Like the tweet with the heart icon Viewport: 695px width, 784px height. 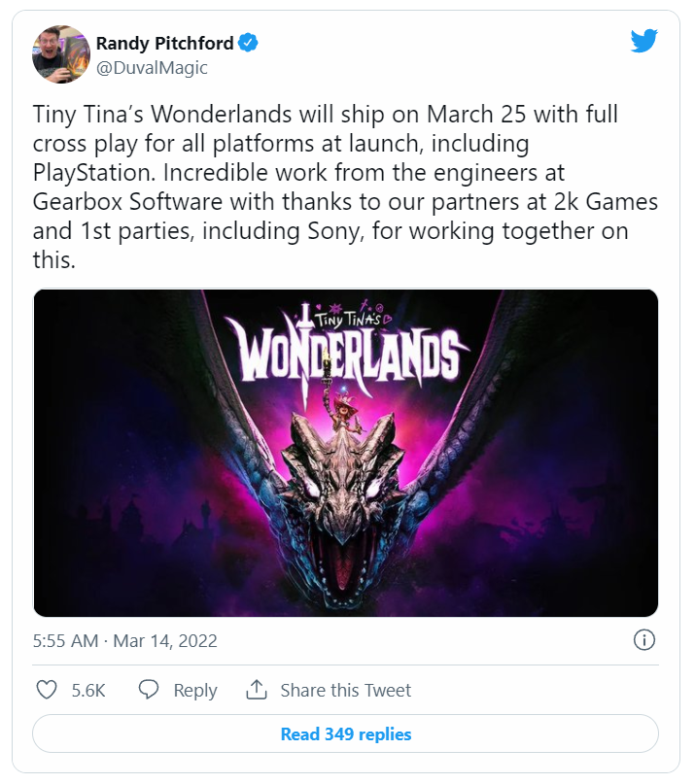coord(46,690)
